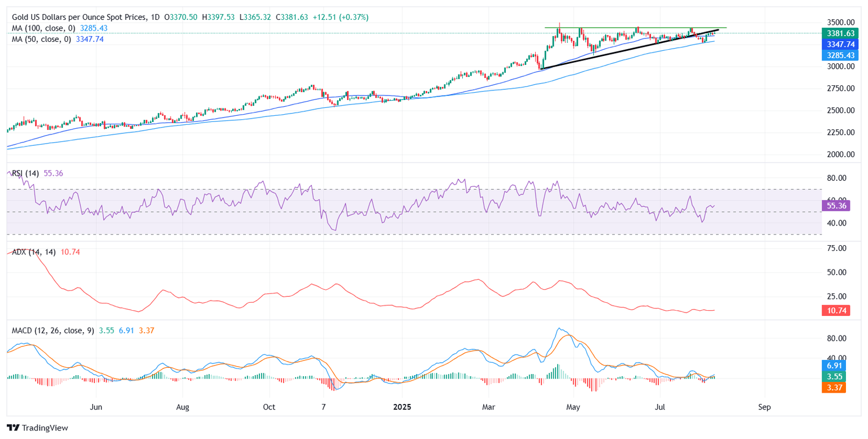Image resolution: width=868 pixels, height=439 pixels.
Task: Click the Sep label on time axis
Action: pyautogui.click(x=764, y=407)
